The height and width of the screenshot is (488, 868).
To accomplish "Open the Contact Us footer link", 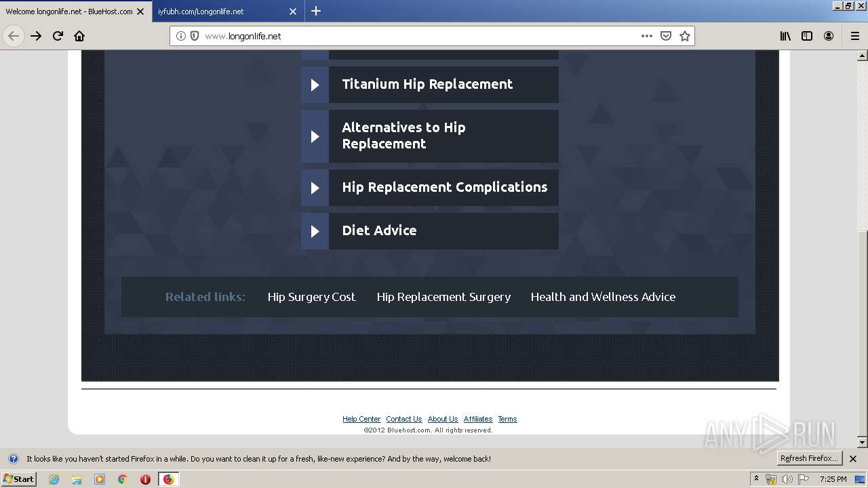I will tap(403, 419).
